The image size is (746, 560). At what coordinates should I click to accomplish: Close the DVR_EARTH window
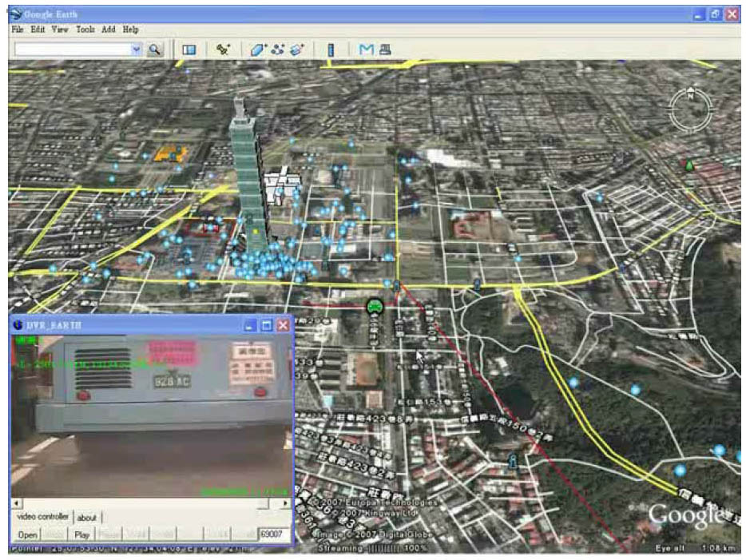(x=283, y=325)
